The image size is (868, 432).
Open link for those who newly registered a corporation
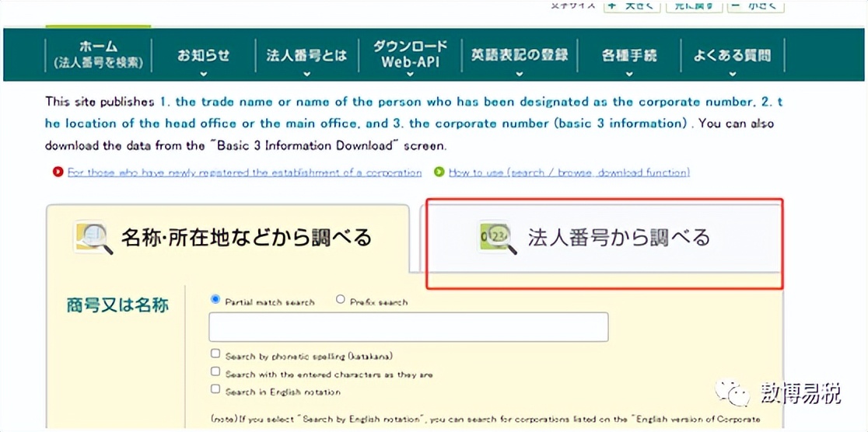pyautogui.click(x=245, y=172)
